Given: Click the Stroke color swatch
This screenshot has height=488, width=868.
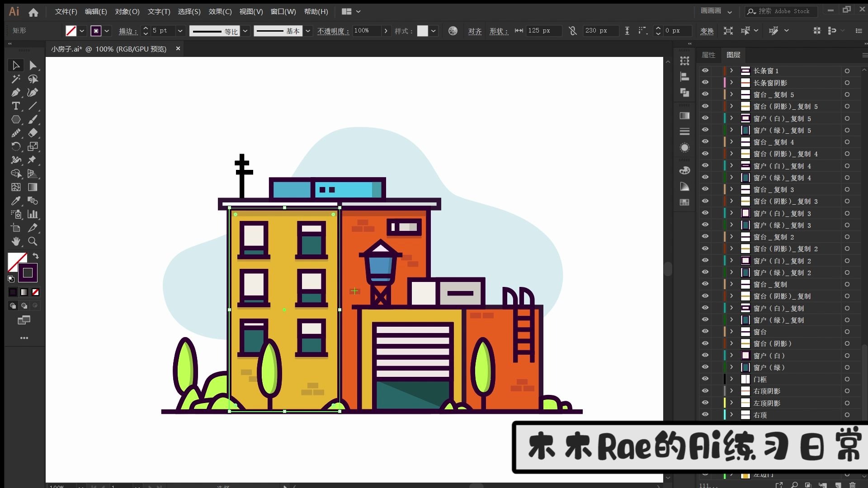Looking at the screenshot, I should point(28,273).
